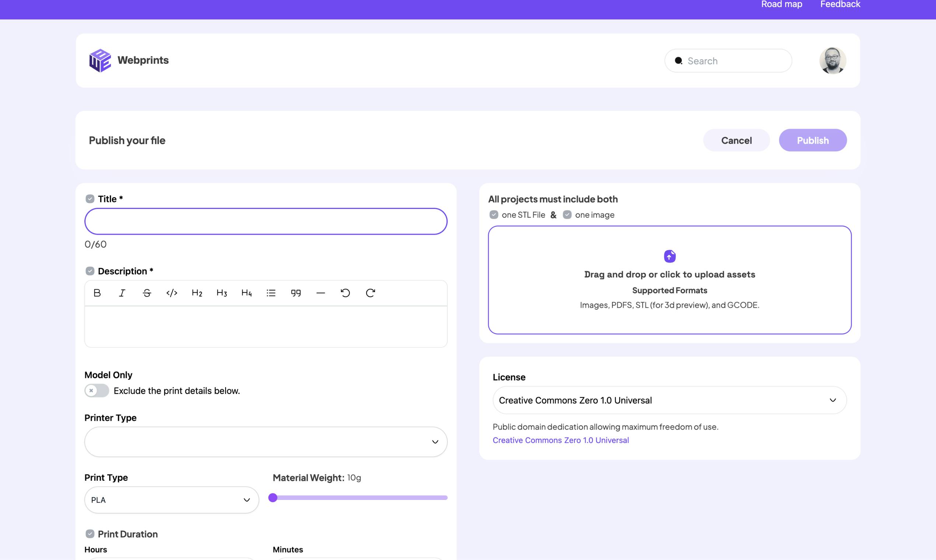Screen dimensions: 936x560
Task: Insert a blockquote
Action: pyautogui.click(x=296, y=293)
